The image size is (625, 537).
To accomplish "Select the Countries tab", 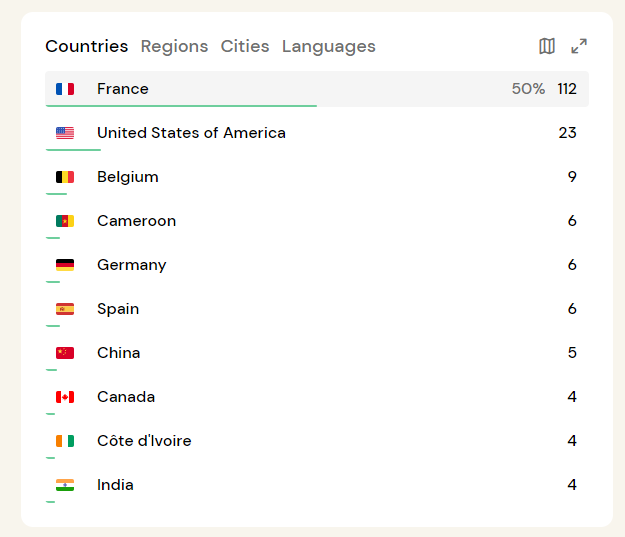I will pos(87,46).
